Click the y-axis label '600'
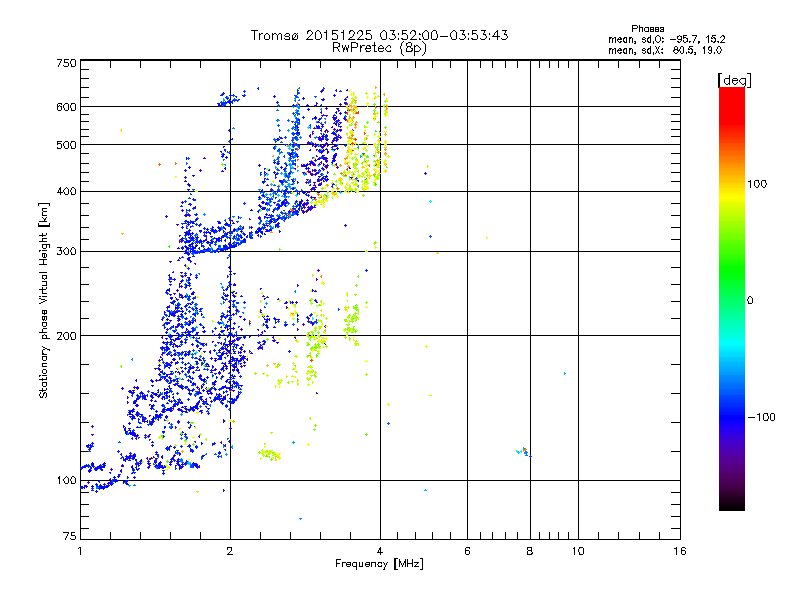Screen dimensions: 800x600 click(x=66, y=107)
